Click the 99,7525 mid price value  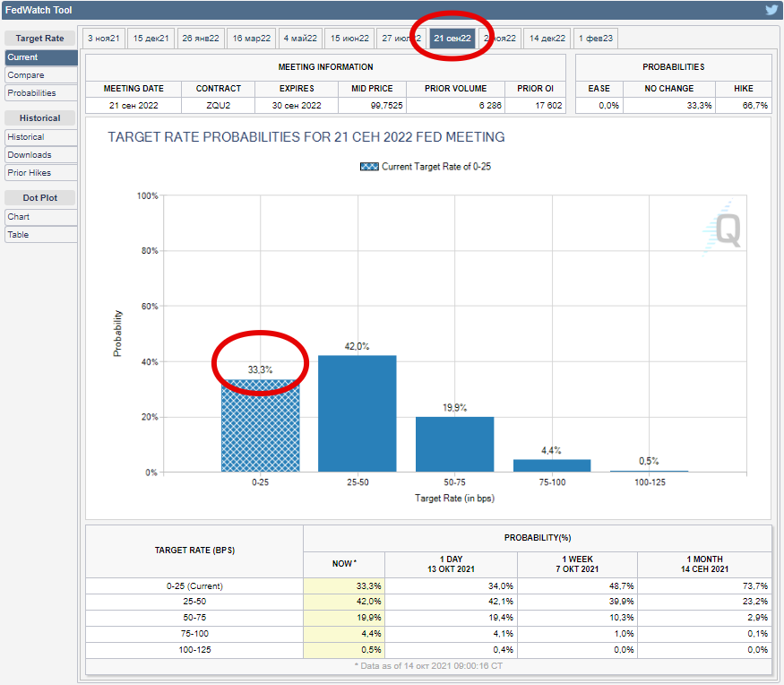[x=386, y=106]
